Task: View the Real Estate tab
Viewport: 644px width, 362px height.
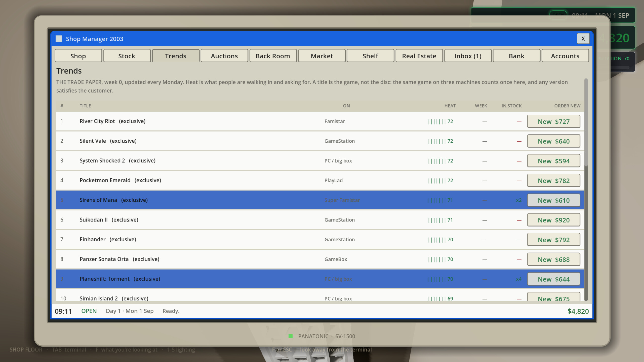Action: pos(419,56)
